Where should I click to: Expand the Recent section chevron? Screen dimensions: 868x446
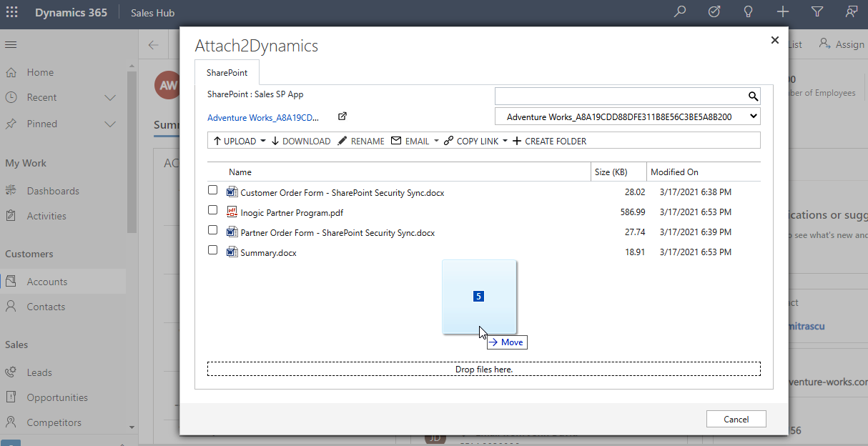click(x=110, y=97)
